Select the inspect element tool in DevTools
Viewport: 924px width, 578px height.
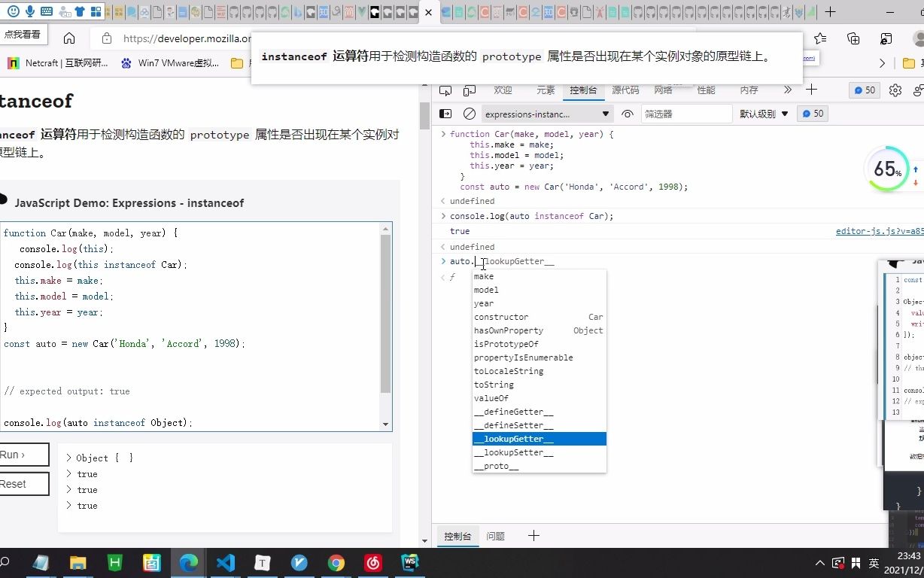tap(445, 90)
